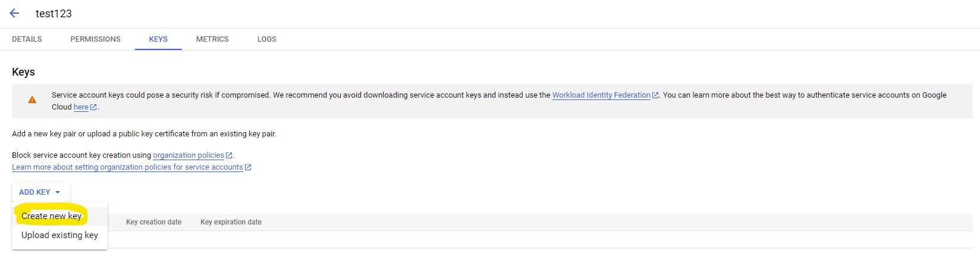The height and width of the screenshot is (259, 980).
Task: Click external-link icon after 'Learn more' link
Action: pos(248,167)
